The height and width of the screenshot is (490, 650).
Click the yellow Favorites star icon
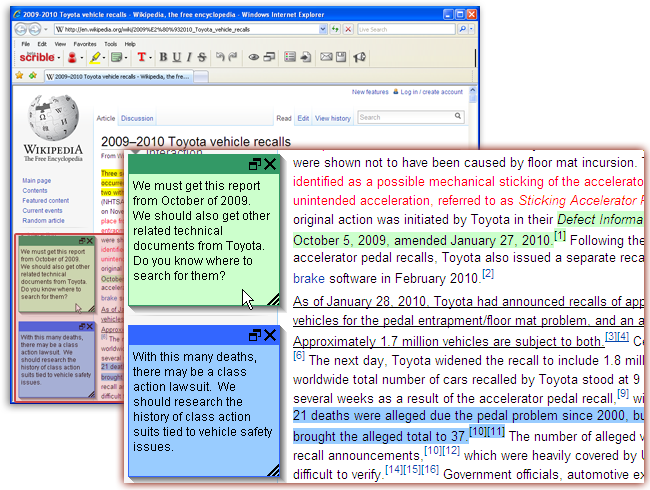coord(19,76)
